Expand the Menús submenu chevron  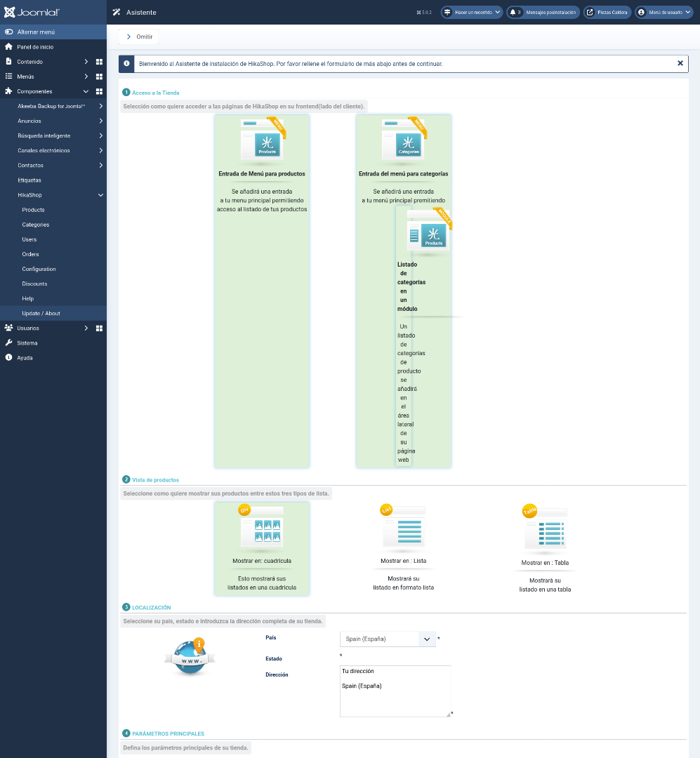(x=86, y=77)
